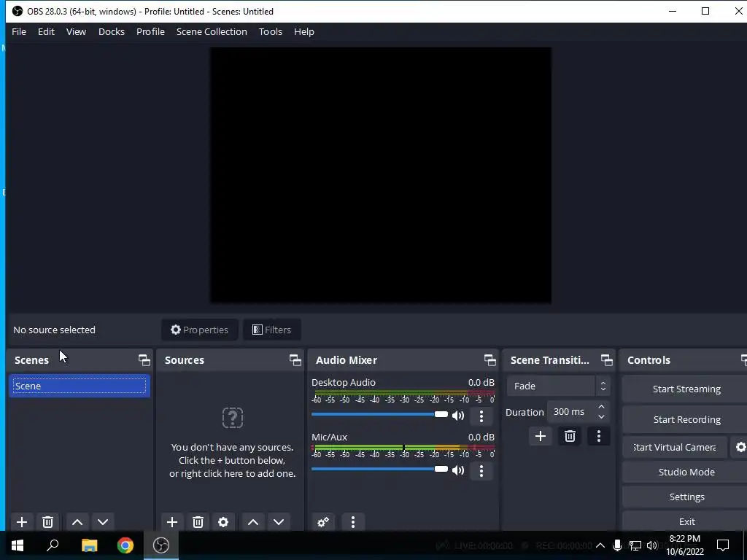
Task: Add a scene transition with plus
Action: coord(541,436)
